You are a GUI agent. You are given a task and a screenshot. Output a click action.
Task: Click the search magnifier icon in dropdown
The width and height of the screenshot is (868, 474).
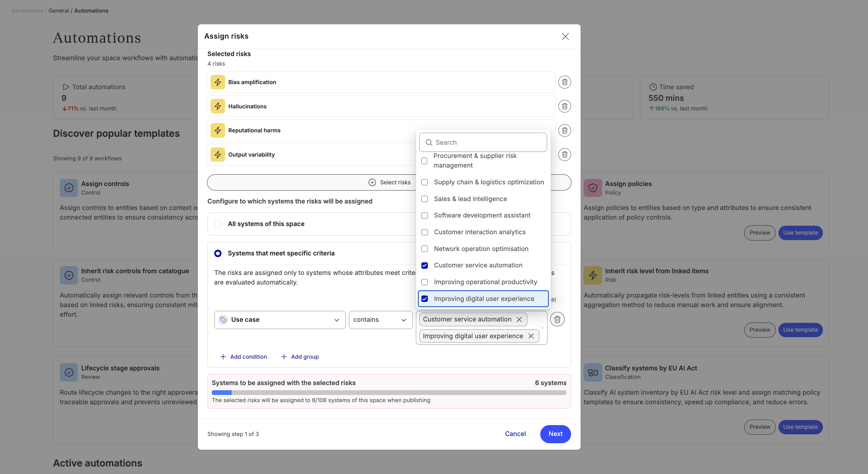click(429, 142)
